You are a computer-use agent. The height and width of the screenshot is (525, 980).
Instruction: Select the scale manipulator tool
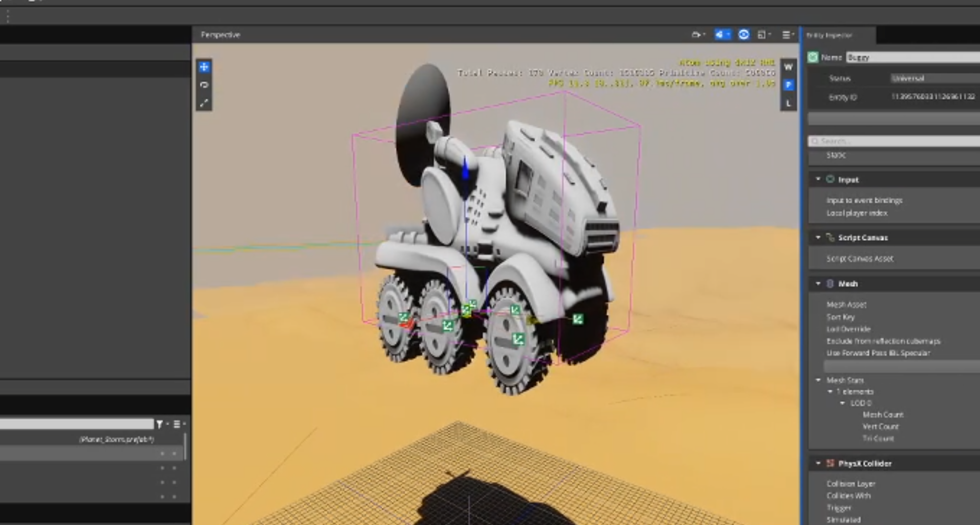tap(204, 103)
